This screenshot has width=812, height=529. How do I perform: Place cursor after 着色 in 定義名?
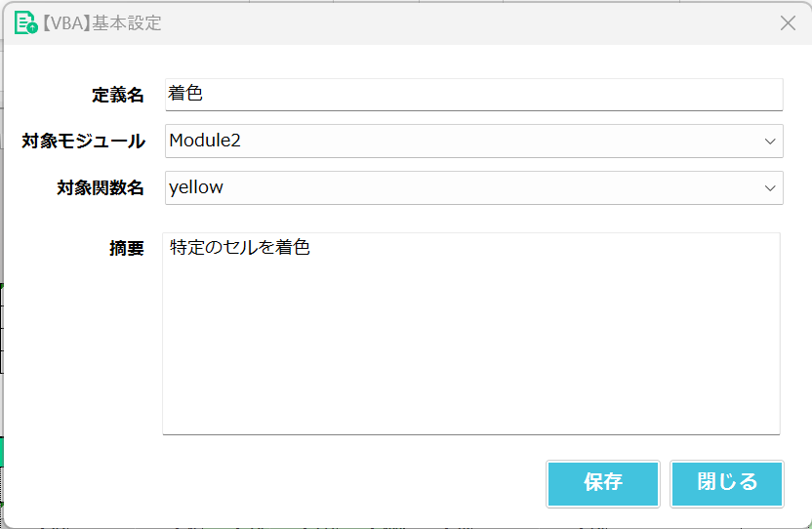204,94
